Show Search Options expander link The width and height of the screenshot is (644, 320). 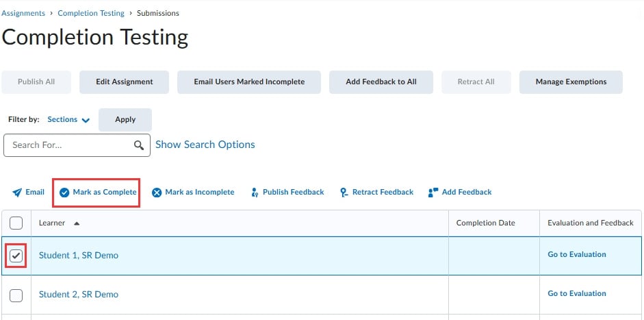[x=205, y=145]
